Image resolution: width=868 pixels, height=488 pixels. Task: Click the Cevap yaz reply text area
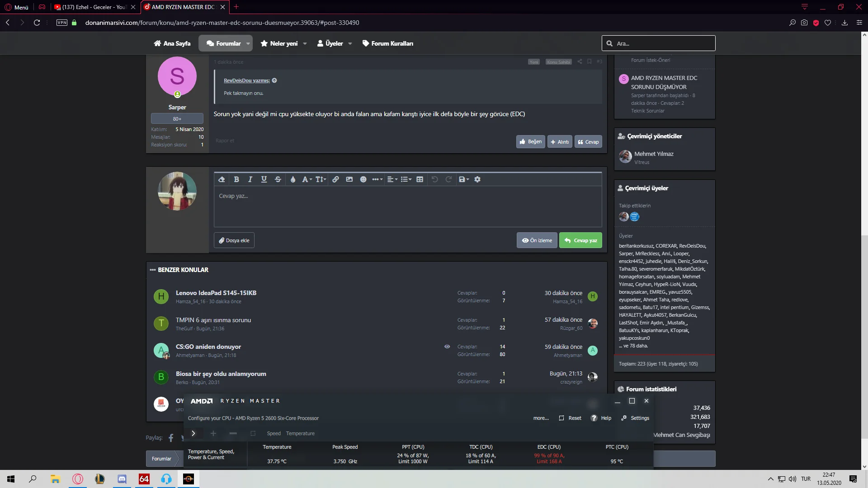(407, 206)
